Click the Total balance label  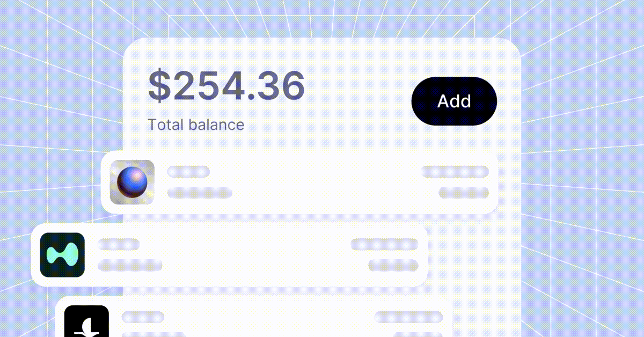click(x=196, y=125)
